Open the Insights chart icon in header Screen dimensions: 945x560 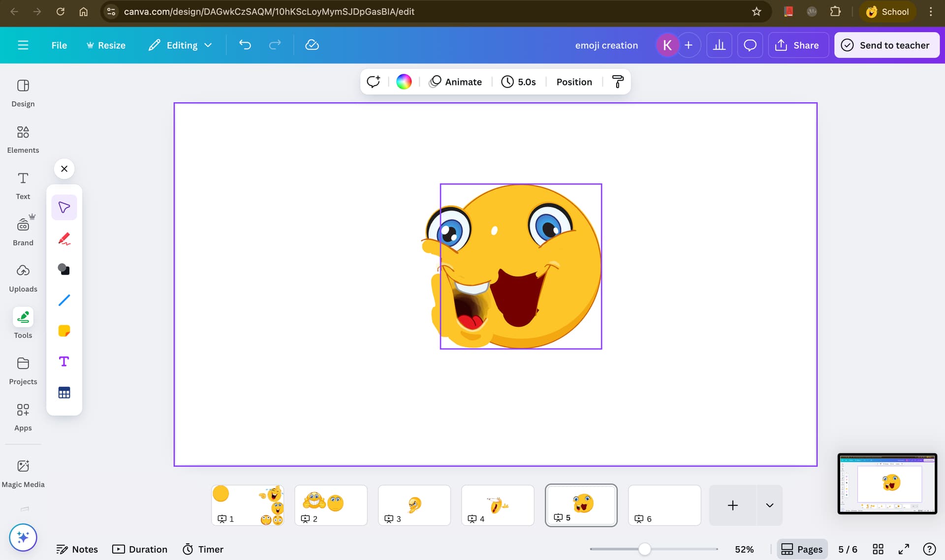pos(719,45)
